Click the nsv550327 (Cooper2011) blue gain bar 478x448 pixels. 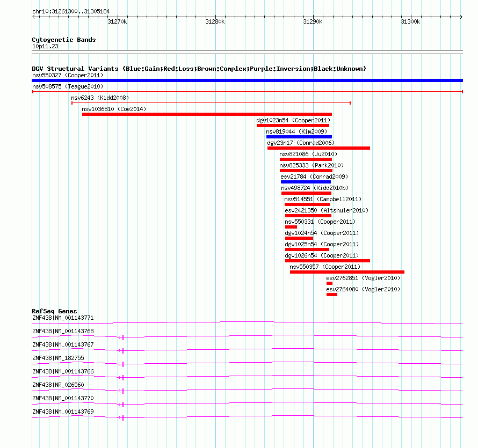pos(247,80)
